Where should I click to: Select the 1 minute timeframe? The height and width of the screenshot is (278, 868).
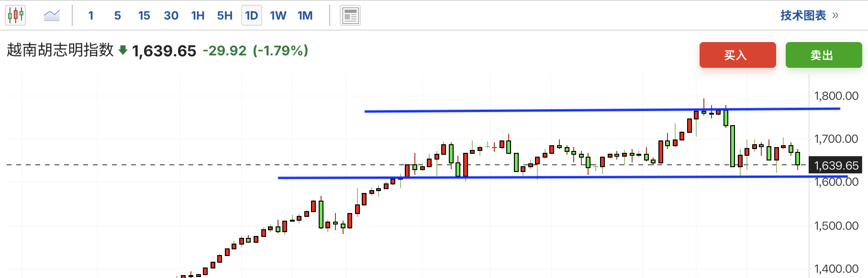pyautogui.click(x=91, y=16)
